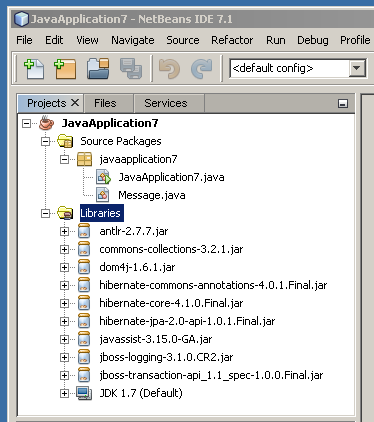
Task: Expand the antlr-2.7.7.jar node
Action: click(64, 232)
